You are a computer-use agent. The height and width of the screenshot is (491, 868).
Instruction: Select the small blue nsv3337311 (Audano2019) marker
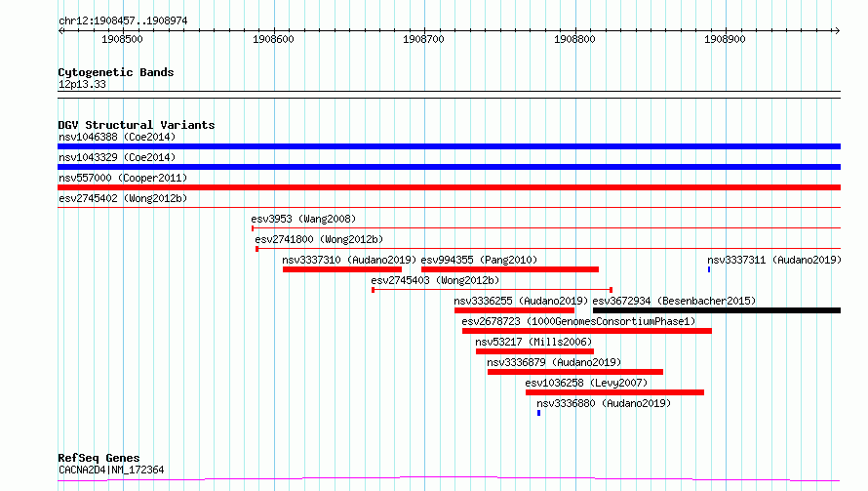709,269
